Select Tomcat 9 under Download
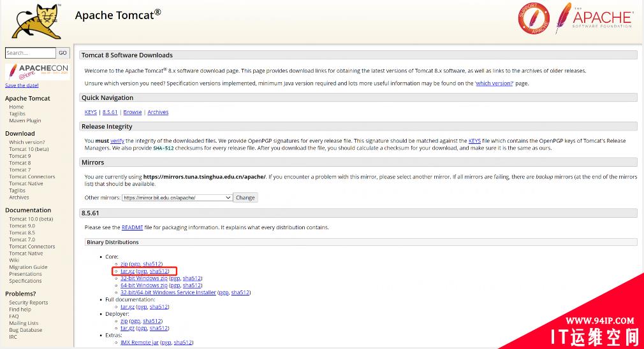Viewport: 644px width, 349px height. pyautogui.click(x=20, y=156)
